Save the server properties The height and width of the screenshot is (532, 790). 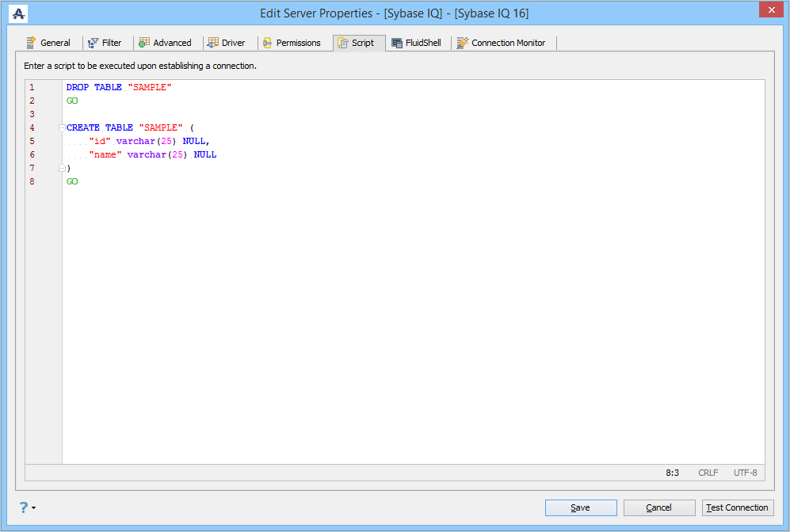point(581,507)
